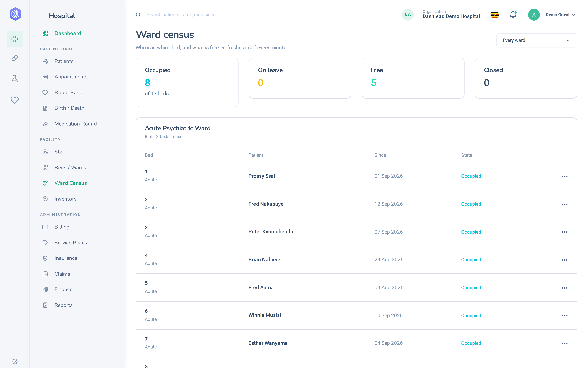Open Service Prices page
Image resolution: width=588 pixels, height=368 pixels.
[x=70, y=243]
